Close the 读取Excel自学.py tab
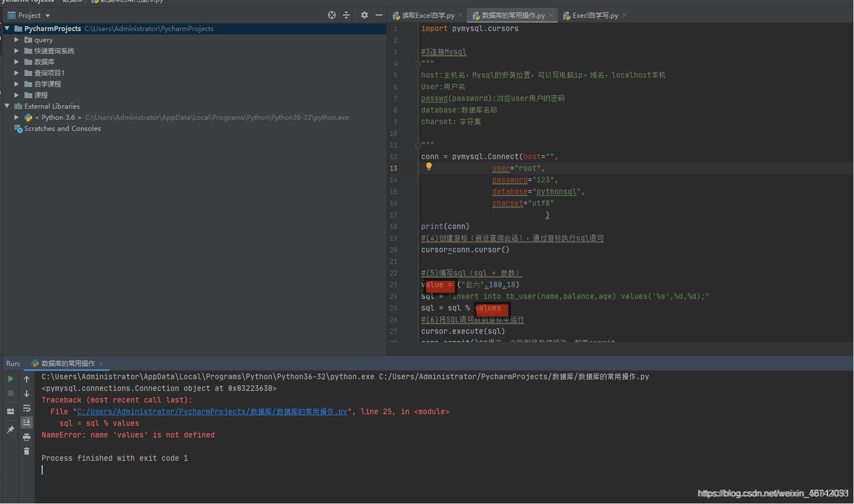The width and height of the screenshot is (854, 504). [462, 16]
